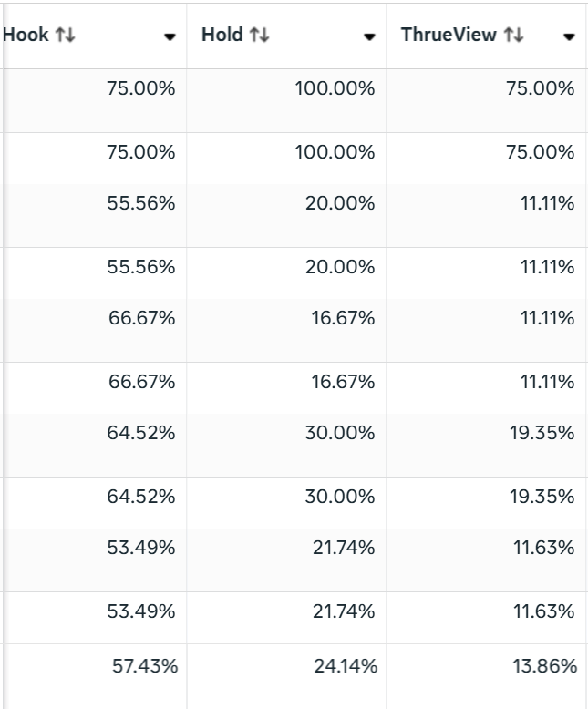This screenshot has width=588, height=709.
Task: Click the sort arrows beside Hook
Action: (65, 36)
